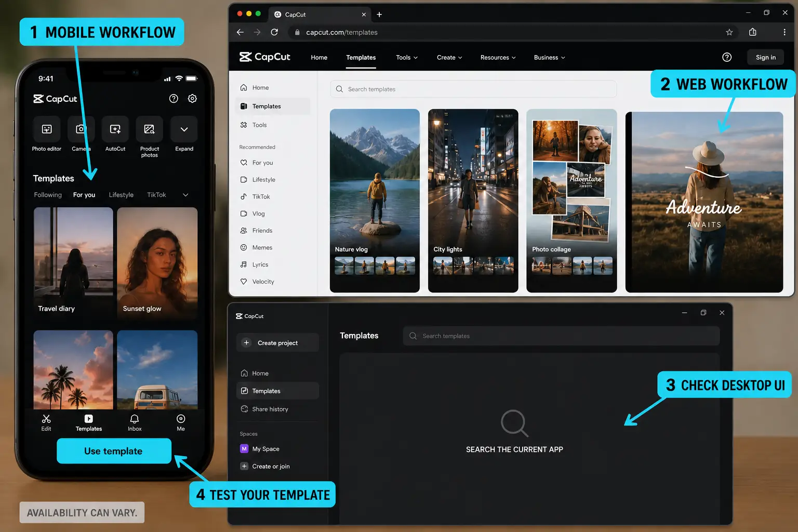The image size is (798, 532).
Task: Expand the Business dropdown in top nav
Action: 549,58
